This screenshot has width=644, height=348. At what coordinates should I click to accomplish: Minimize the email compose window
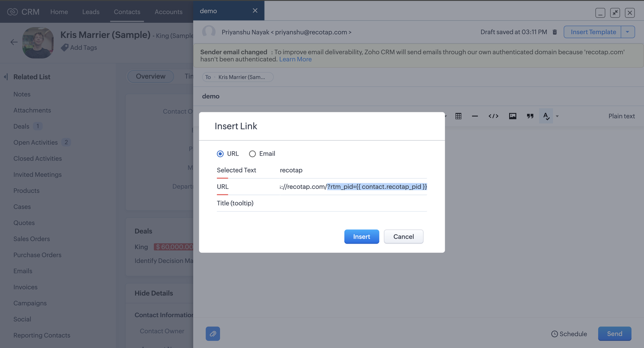600,13
